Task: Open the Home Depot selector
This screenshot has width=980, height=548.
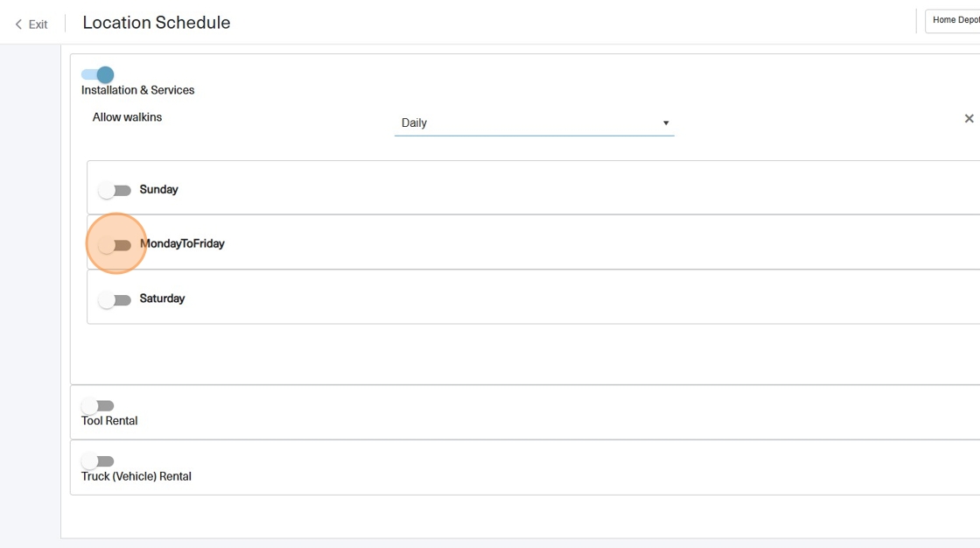Action: [x=954, y=20]
